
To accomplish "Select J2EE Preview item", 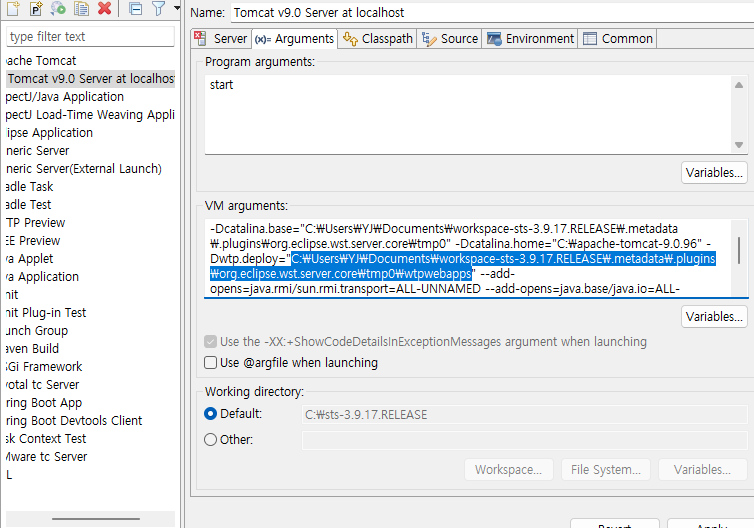I will click(x=33, y=240).
